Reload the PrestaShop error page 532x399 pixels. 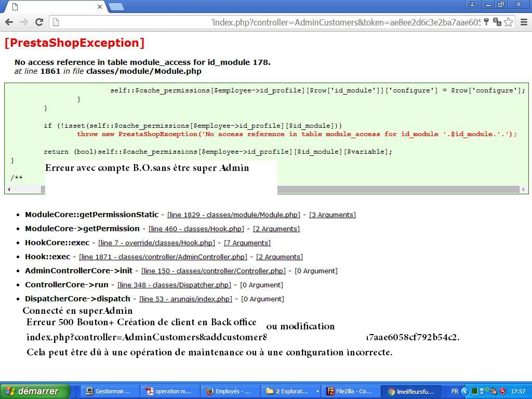pos(39,22)
